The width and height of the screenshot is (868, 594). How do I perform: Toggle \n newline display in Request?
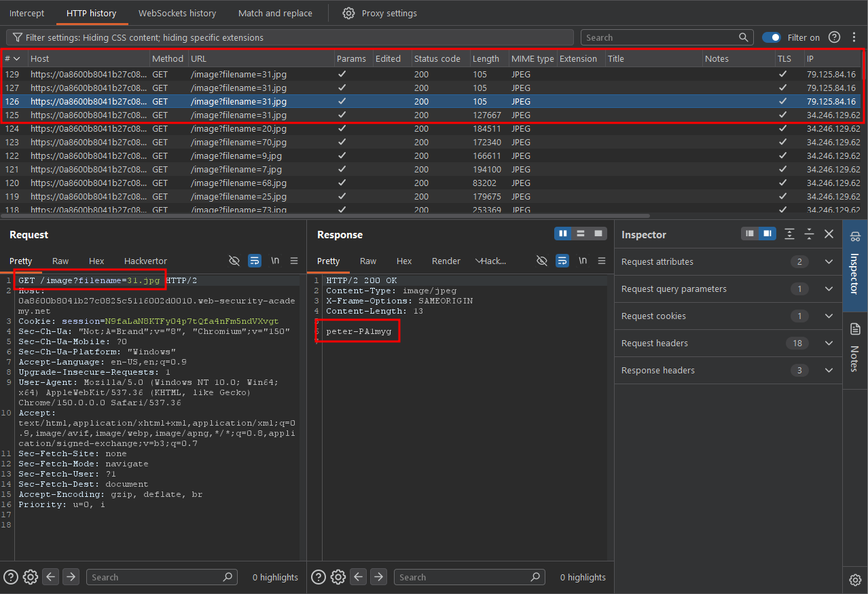tap(275, 261)
